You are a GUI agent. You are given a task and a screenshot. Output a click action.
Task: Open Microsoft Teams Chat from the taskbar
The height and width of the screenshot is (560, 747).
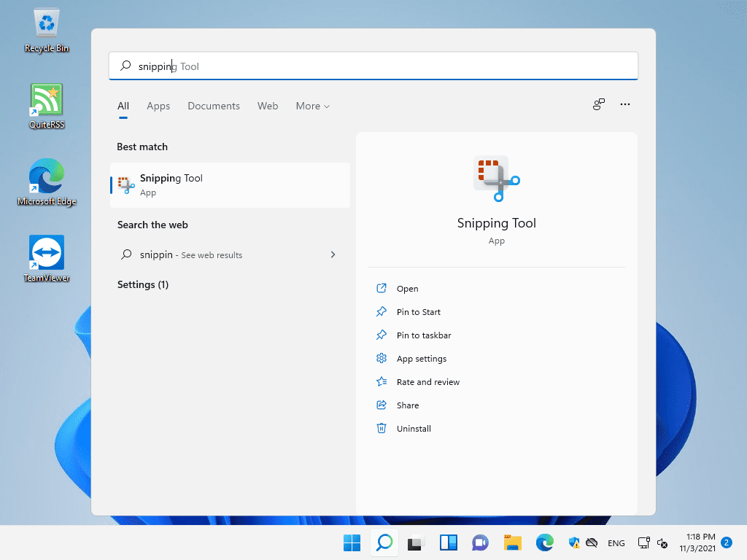click(x=480, y=542)
